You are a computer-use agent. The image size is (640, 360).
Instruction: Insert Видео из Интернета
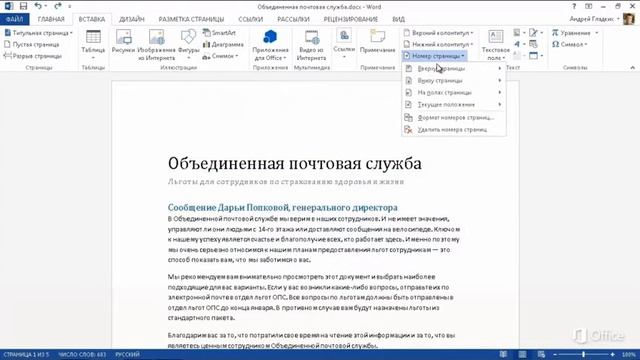(311, 45)
